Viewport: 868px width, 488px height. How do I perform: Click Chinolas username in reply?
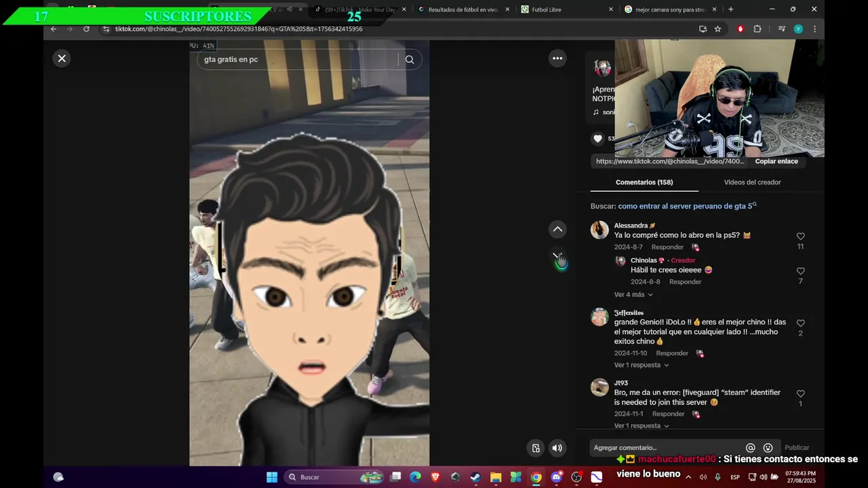click(x=644, y=260)
